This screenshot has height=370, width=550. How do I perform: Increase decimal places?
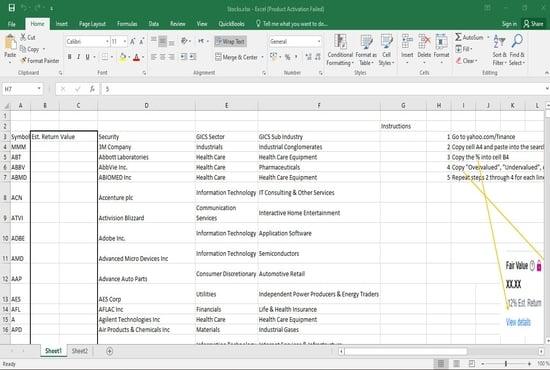308,57
